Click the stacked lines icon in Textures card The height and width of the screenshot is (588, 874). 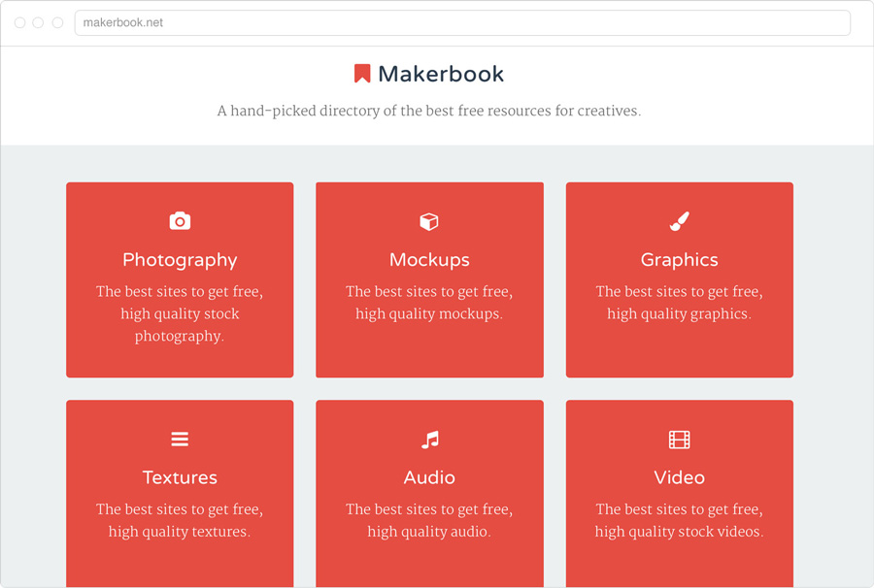tap(180, 439)
